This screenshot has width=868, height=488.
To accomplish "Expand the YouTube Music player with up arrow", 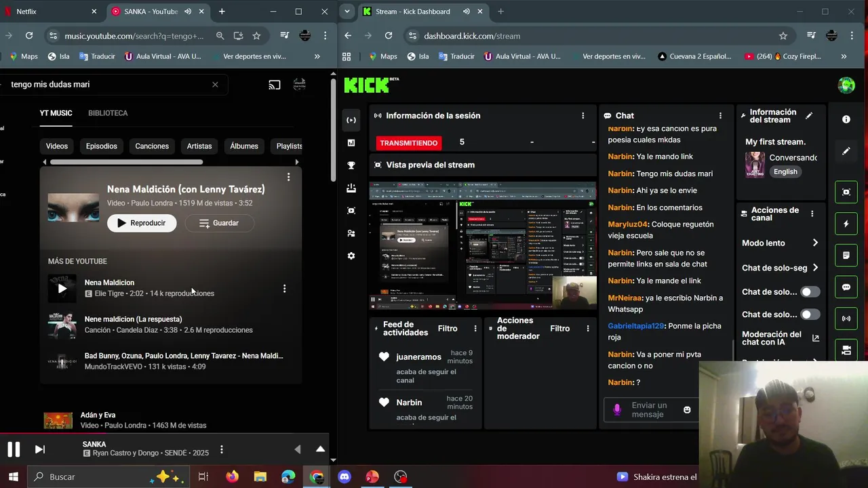I will click(x=320, y=449).
